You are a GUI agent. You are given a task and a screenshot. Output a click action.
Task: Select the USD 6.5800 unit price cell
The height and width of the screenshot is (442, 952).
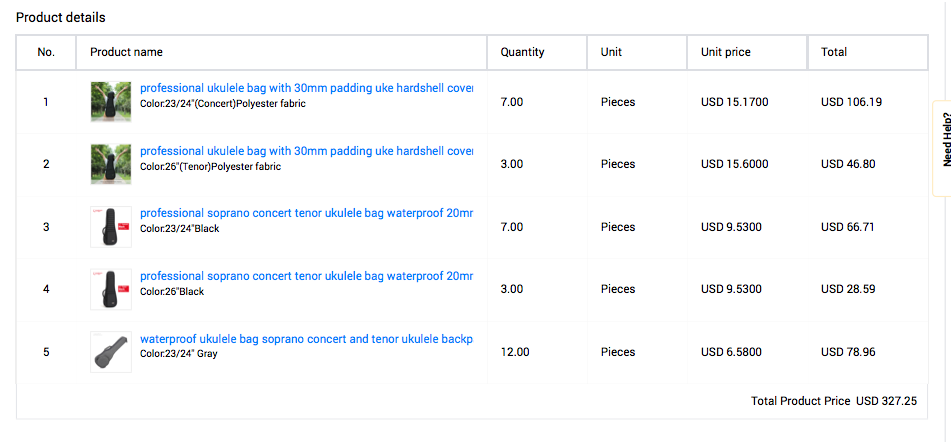[731, 352]
